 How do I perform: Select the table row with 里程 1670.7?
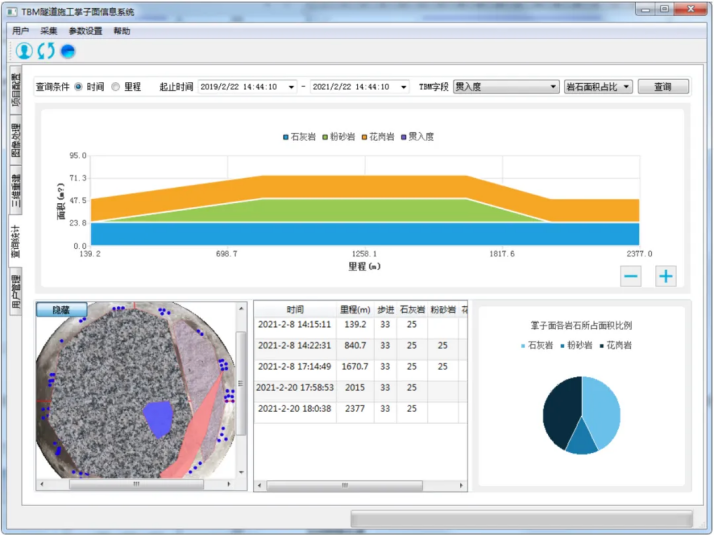click(x=355, y=367)
